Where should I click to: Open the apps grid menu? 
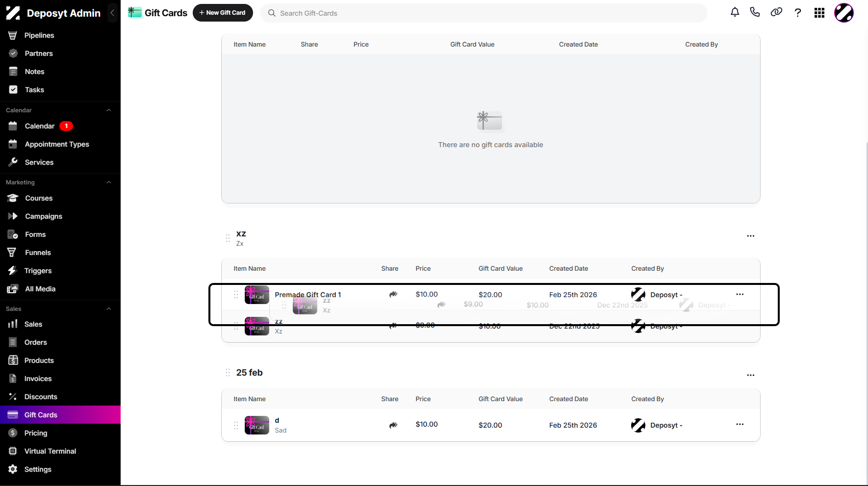[x=819, y=13]
